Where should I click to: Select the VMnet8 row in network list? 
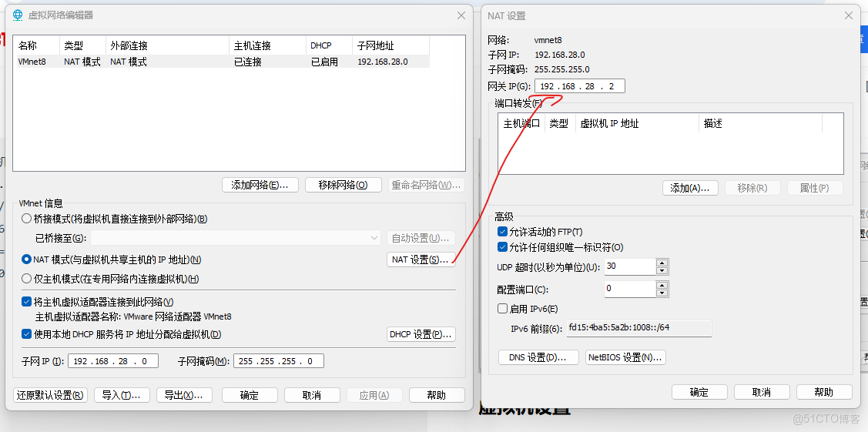[x=222, y=62]
